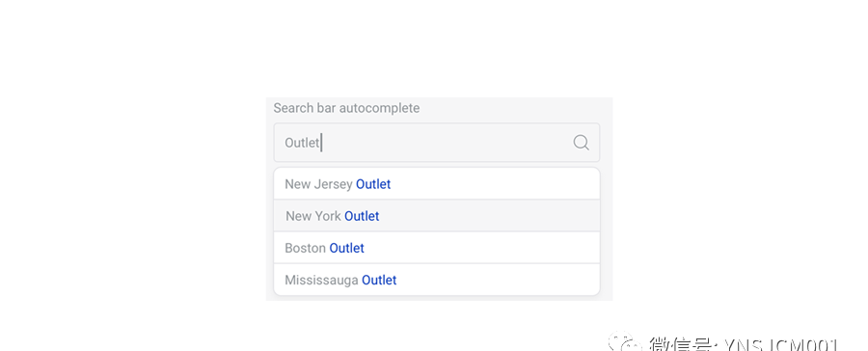868x351 pixels.
Task: Click blank space inside the search box
Action: [448, 143]
